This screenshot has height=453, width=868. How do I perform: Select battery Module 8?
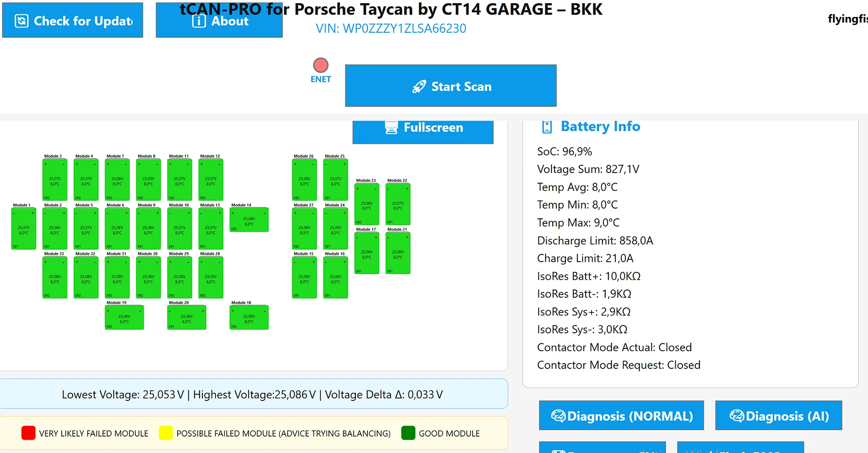pos(148,179)
